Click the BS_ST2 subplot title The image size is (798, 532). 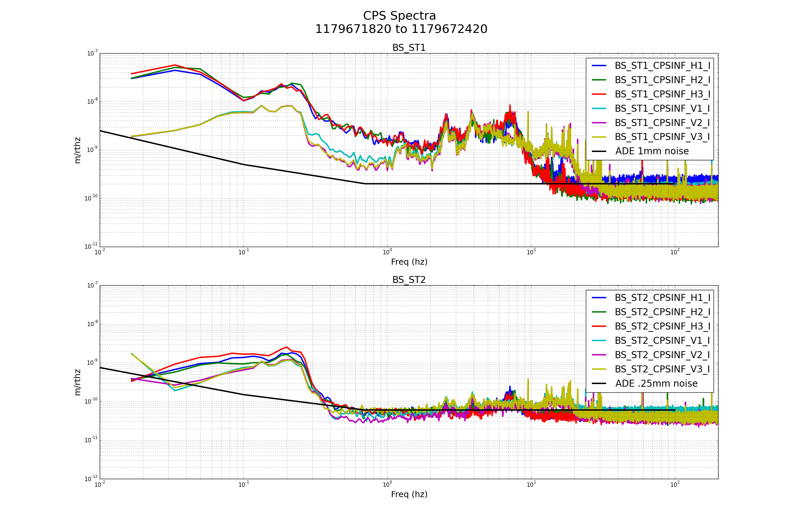click(x=409, y=280)
